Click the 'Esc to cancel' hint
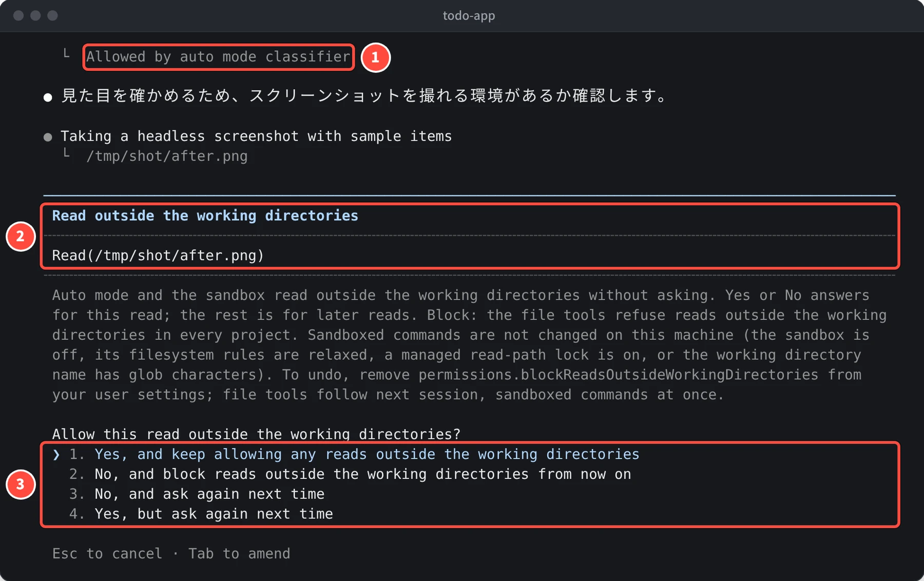924x581 pixels. click(107, 553)
